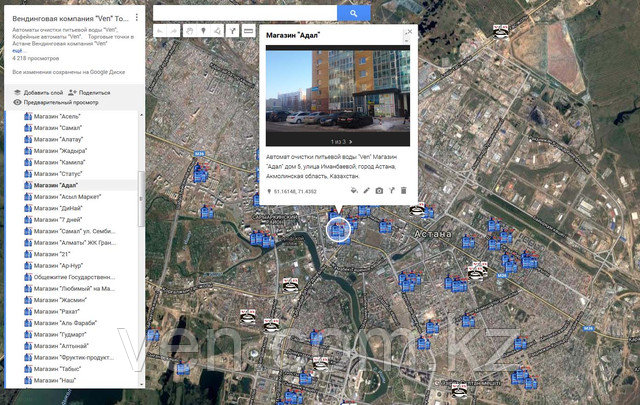This screenshot has width=640, height=405.
Task: Click marker icon beside Магазин "21" row
Action: 28,254
